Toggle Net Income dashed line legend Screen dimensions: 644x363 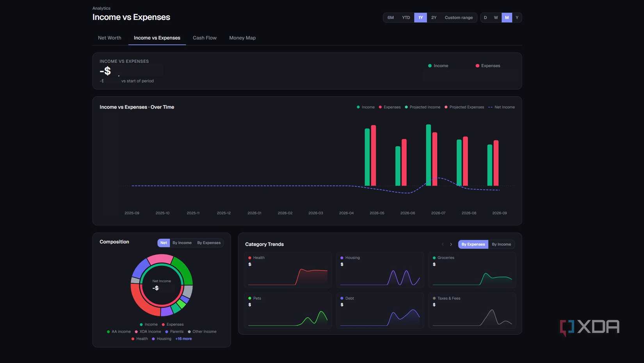(x=502, y=107)
